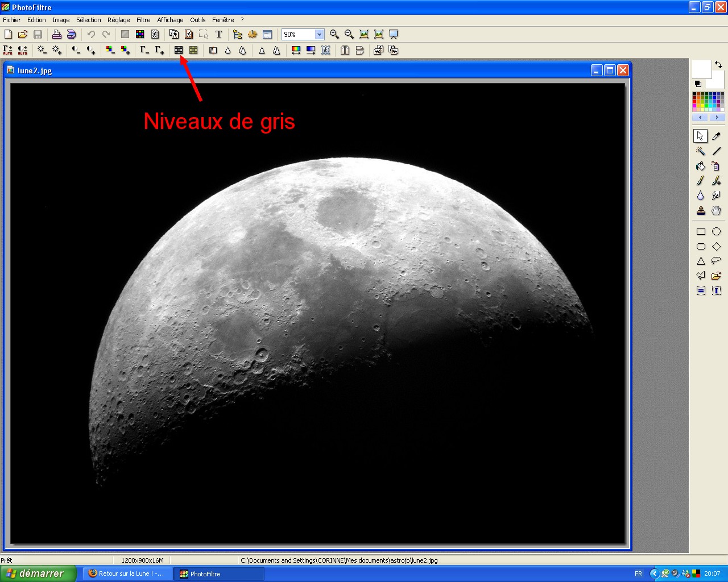Click the auto levels icon

coord(8,51)
